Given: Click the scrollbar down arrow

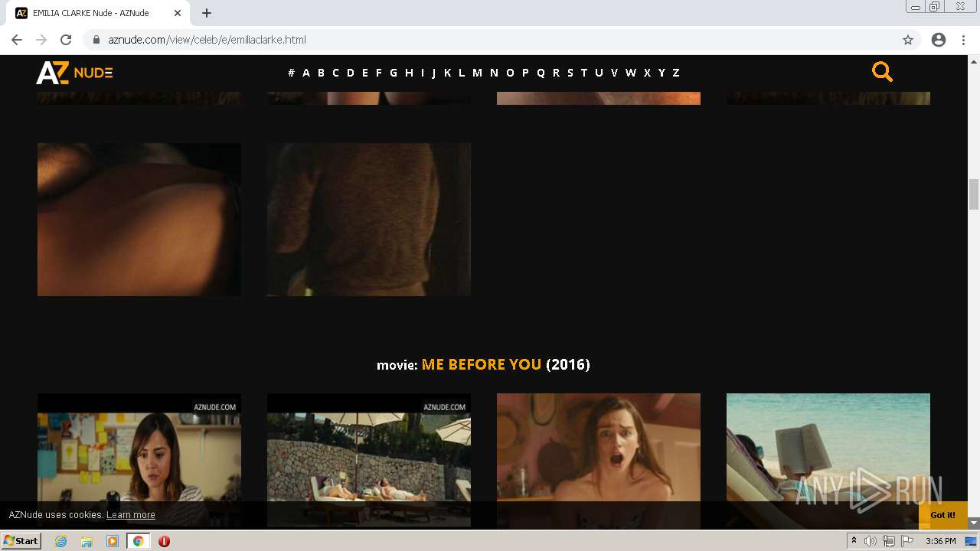Looking at the screenshot, I should tap(974, 523).
